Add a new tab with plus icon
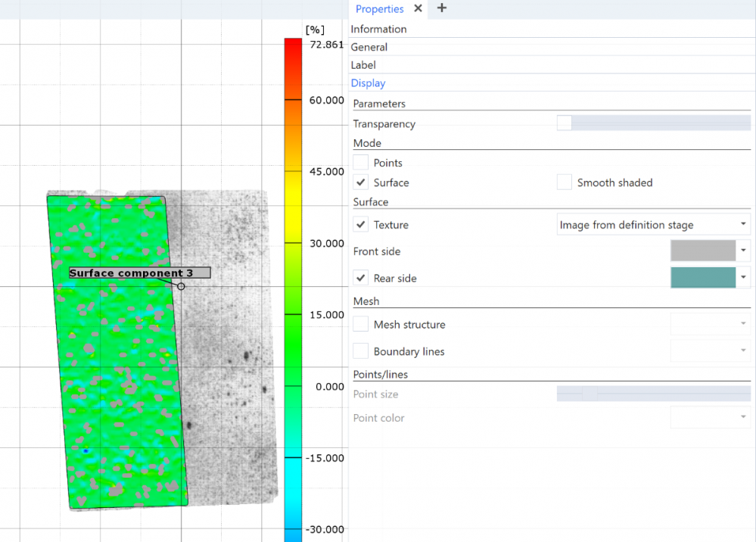This screenshot has width=756, height=542. click(x=442, y=8)
